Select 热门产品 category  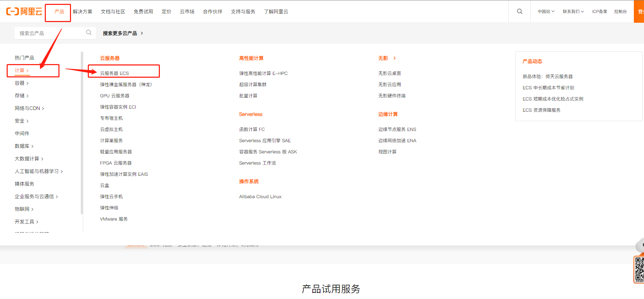point(24,58)
